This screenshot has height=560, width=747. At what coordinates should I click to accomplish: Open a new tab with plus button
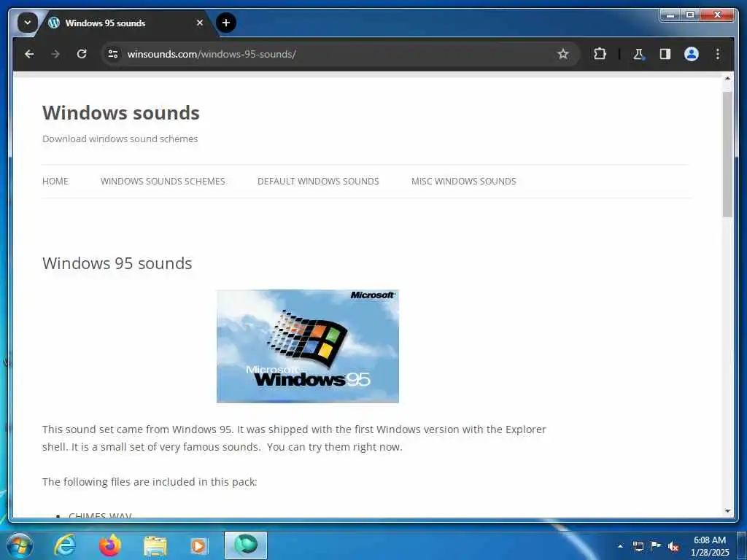(226, 23)
